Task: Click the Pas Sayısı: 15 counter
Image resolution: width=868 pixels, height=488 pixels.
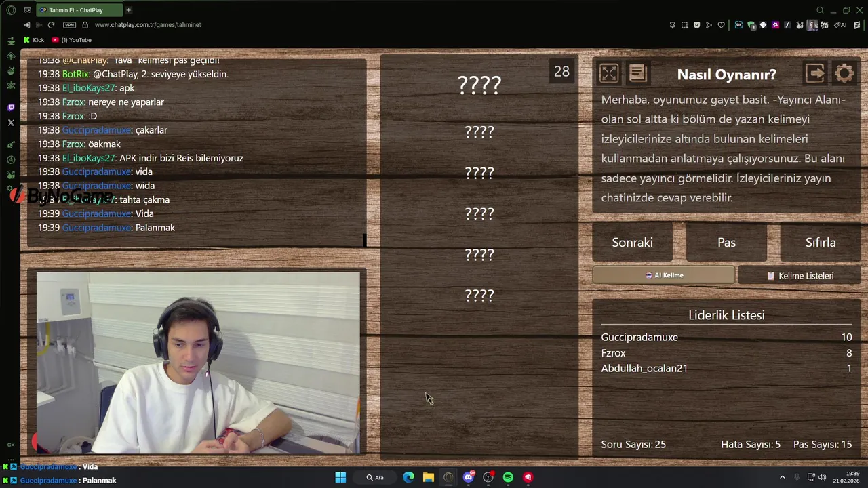Action: (823, 445)
